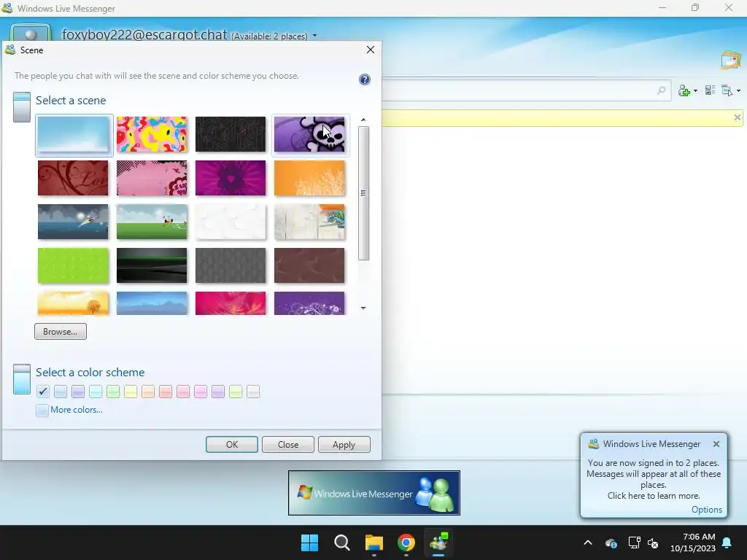Select the lavender color scheme swatch
The width and height of the screenshot is (747, 560).
click(218, 392)
